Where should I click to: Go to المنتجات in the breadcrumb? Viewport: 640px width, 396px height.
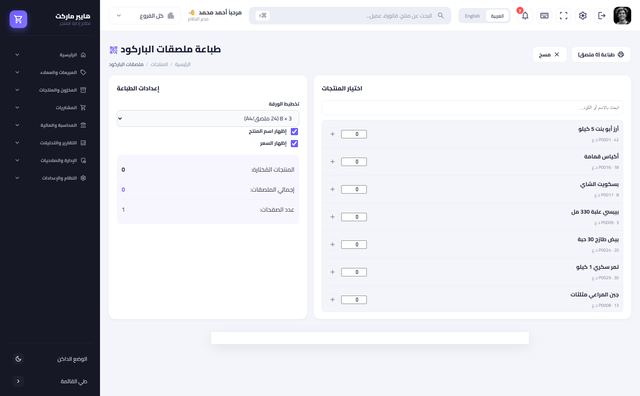coord(159,65)
